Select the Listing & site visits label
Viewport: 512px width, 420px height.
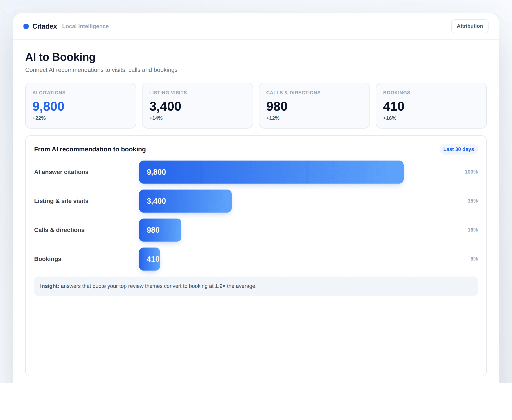(61, 201)
